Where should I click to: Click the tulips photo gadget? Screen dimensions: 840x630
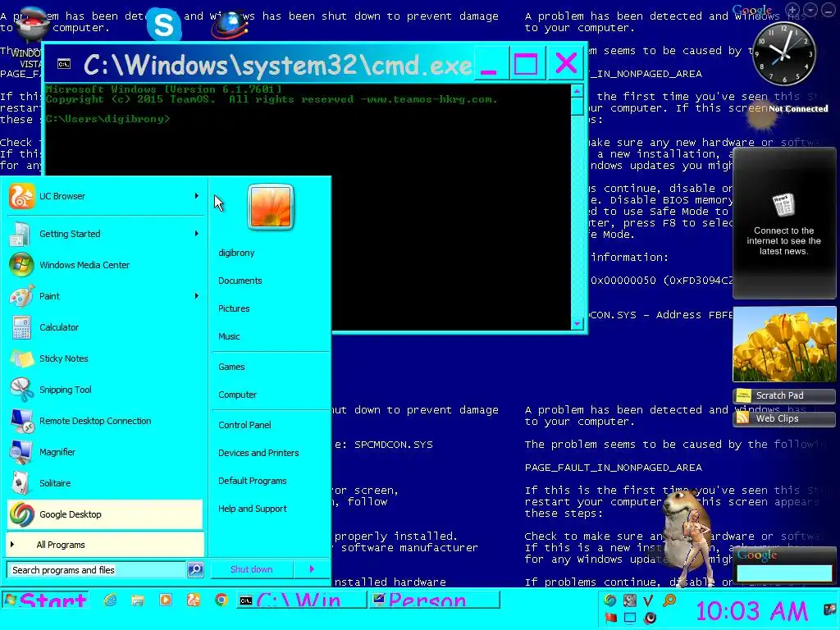click(784, 344)
